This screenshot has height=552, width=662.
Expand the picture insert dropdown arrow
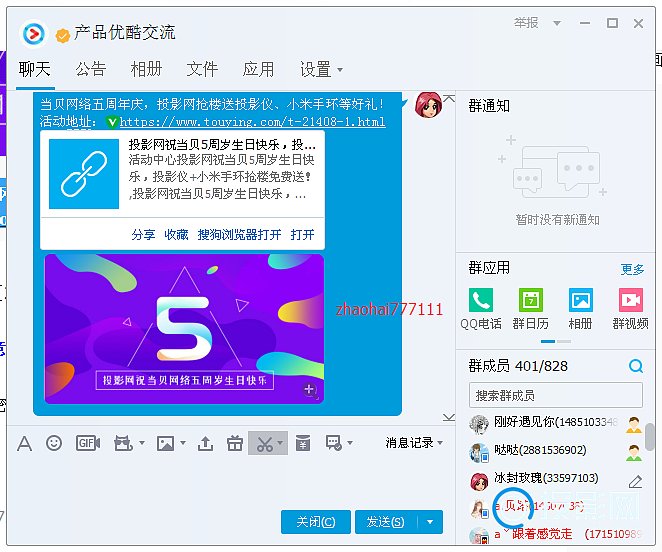(x=183, y=443)
